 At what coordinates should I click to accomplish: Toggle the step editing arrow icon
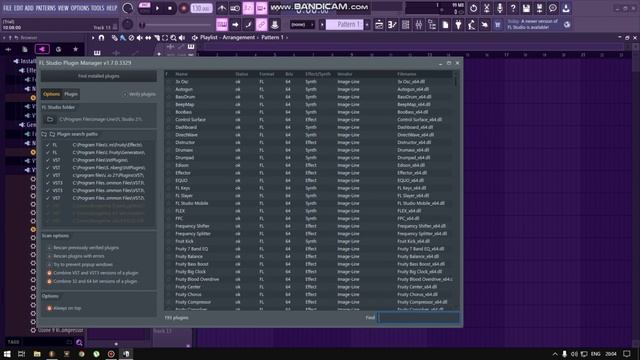(x=235, y=25)
